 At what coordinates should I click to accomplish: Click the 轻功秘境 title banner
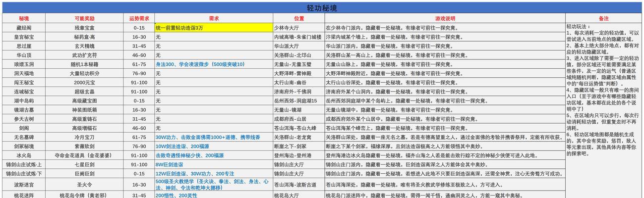322,8
